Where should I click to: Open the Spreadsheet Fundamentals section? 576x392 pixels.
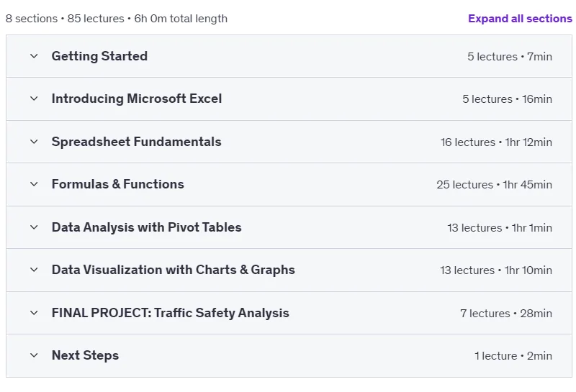click(136, 142)
